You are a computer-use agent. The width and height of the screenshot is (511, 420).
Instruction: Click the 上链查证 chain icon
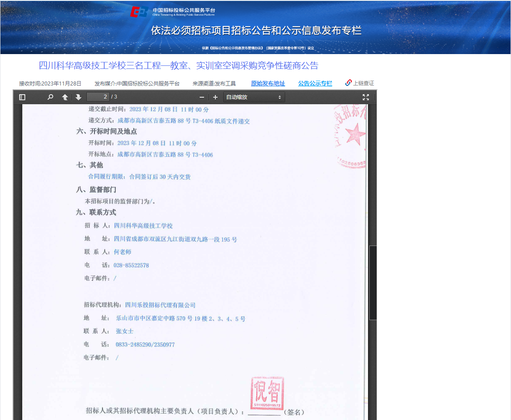[x=348, y=83]
